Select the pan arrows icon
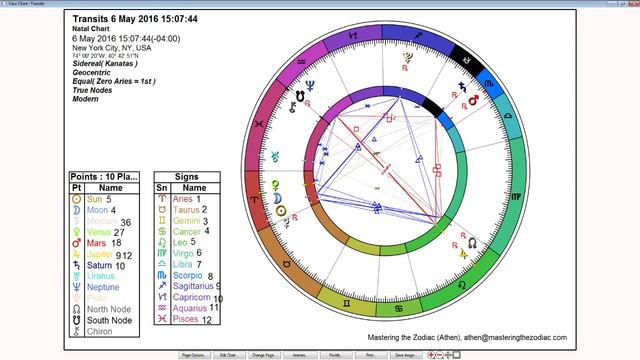The image size is (640, 360). pos(448,355)
